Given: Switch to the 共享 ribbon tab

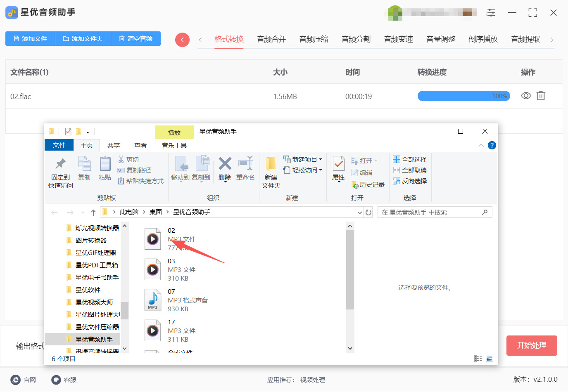Looking at the screenshot, I should [114, 145].
